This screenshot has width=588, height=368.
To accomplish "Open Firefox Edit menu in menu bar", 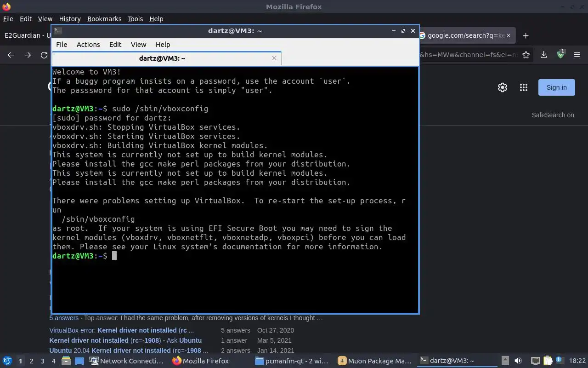I will coord(26,19).
